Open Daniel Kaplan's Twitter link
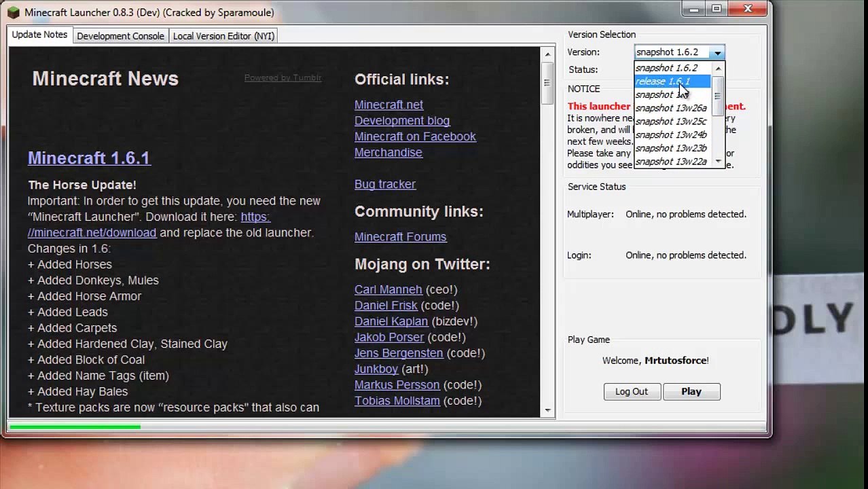Image resolution: width=868 pixels, height=489 pixels. click(391, 321)
